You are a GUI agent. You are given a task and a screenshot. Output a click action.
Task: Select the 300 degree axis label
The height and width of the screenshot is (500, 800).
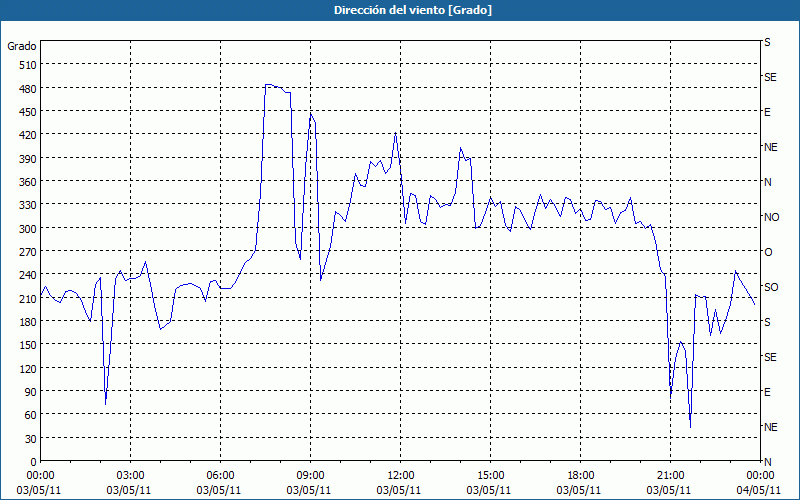click(x=28, y=229)
